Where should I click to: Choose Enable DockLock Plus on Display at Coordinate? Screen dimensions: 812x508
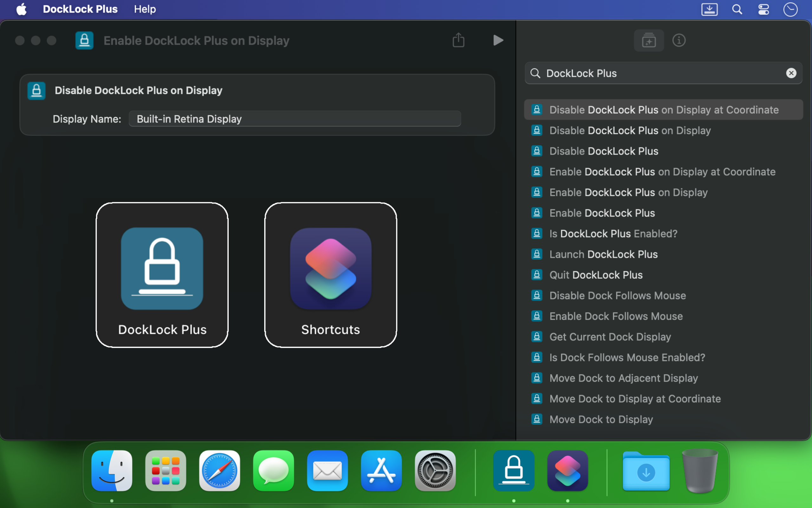click(x=663, y=172)
